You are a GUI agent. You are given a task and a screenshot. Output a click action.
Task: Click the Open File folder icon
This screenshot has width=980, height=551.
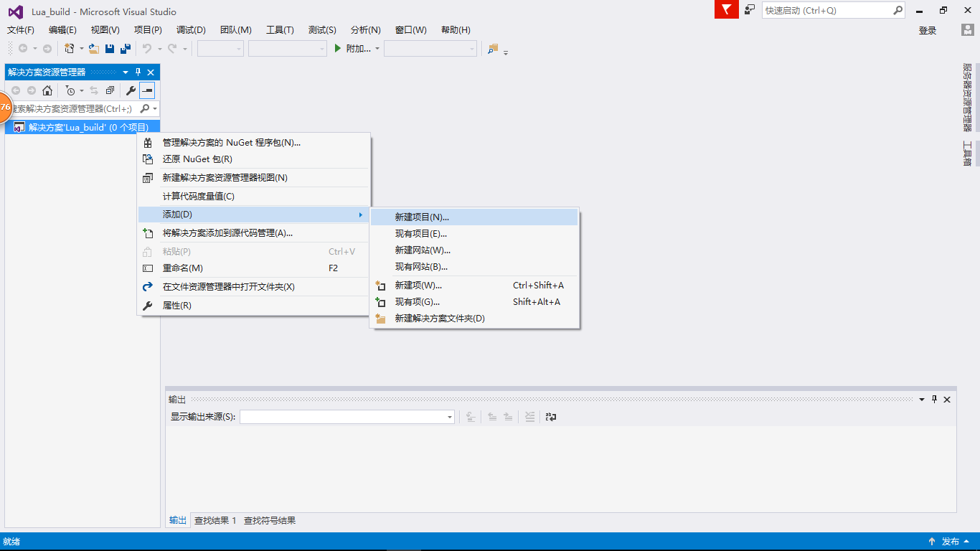pos(93,49)
